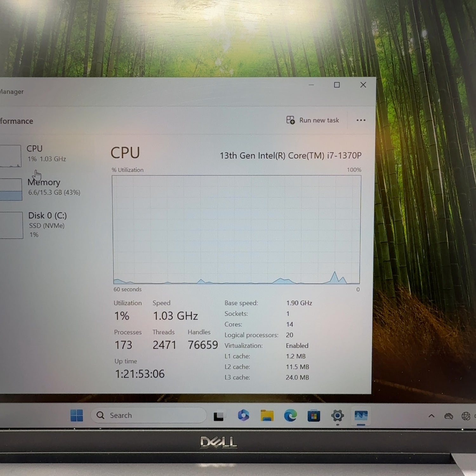Launch Microsoft Edge from the taskbar
The height and width of the screenshot is (476, 476).
coord(290,415)
